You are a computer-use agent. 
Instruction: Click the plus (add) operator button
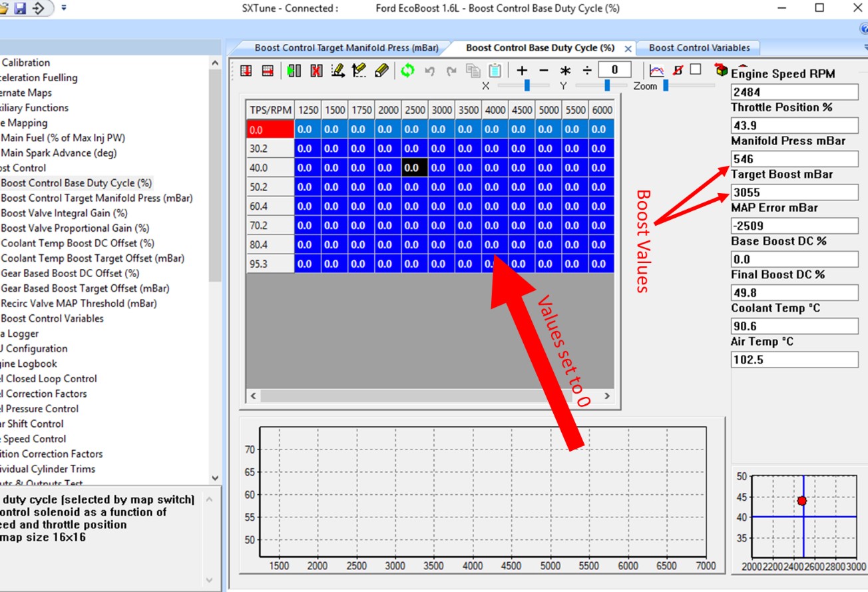522,71
